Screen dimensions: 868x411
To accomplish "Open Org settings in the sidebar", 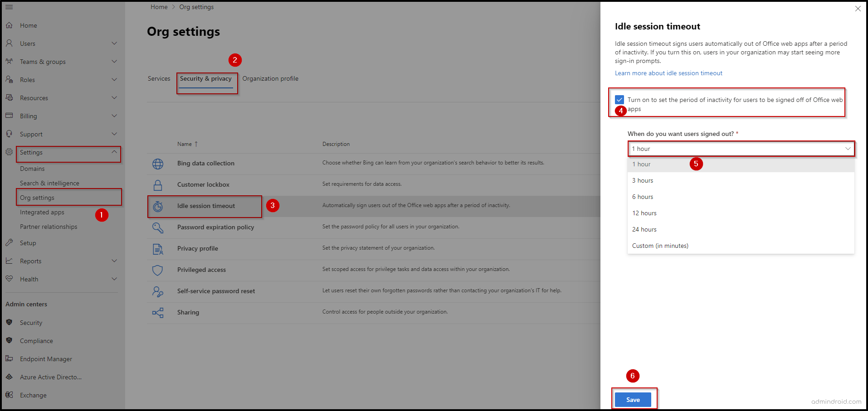I will click(x=37, y=198).
